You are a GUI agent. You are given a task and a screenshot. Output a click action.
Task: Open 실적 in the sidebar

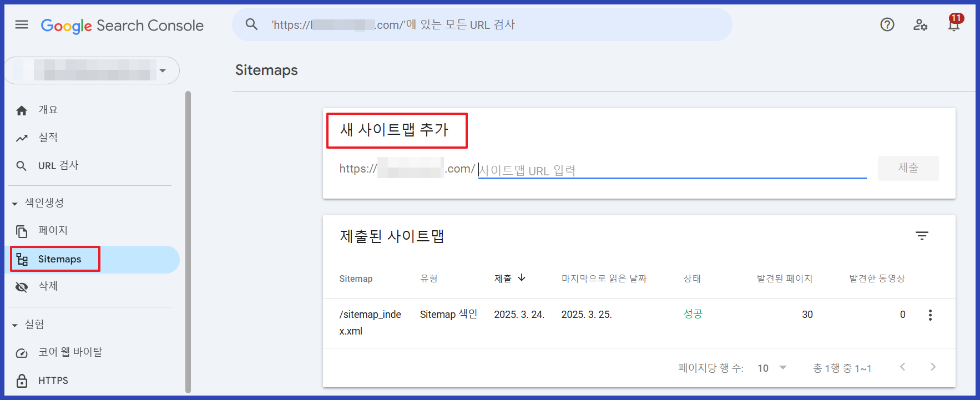(92, 138)
